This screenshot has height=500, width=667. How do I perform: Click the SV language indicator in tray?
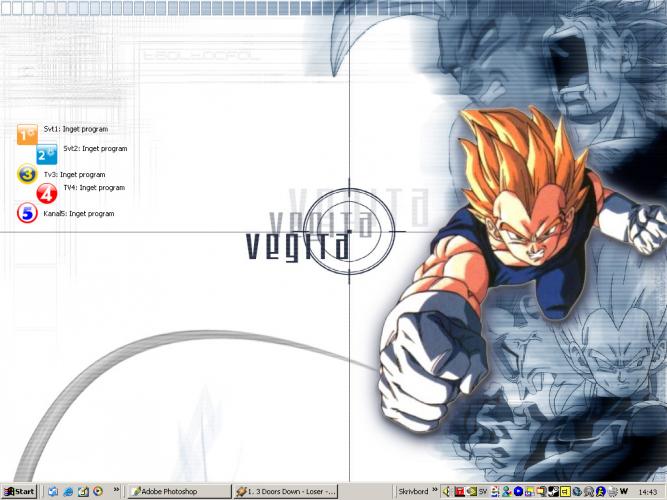point(482,492)
